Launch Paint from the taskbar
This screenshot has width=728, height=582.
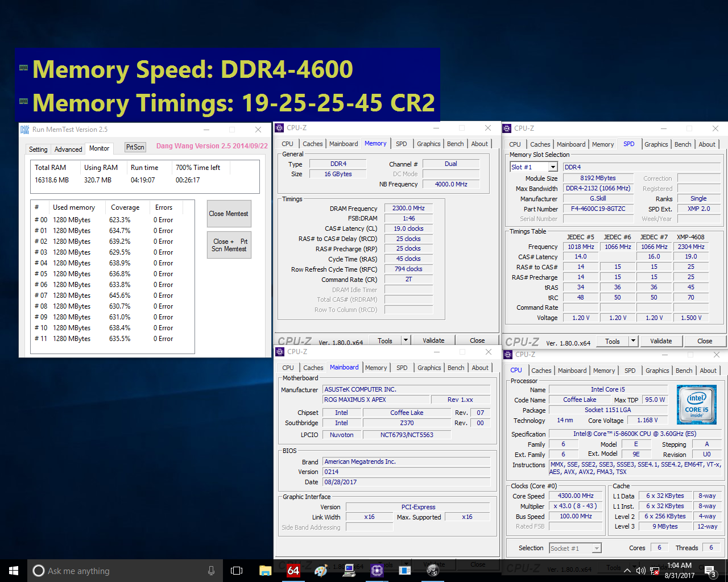point(321,570)
